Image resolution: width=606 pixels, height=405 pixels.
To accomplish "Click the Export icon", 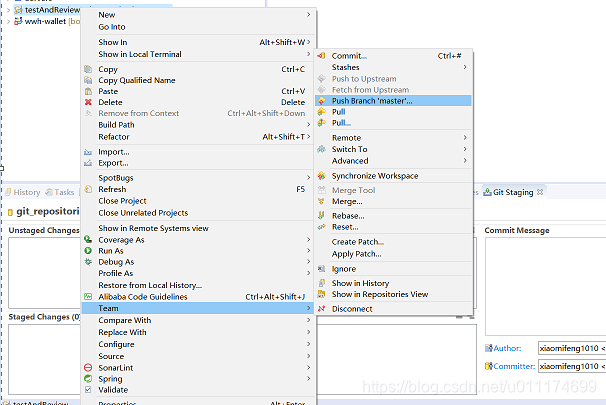I will [x=88, y=163].
